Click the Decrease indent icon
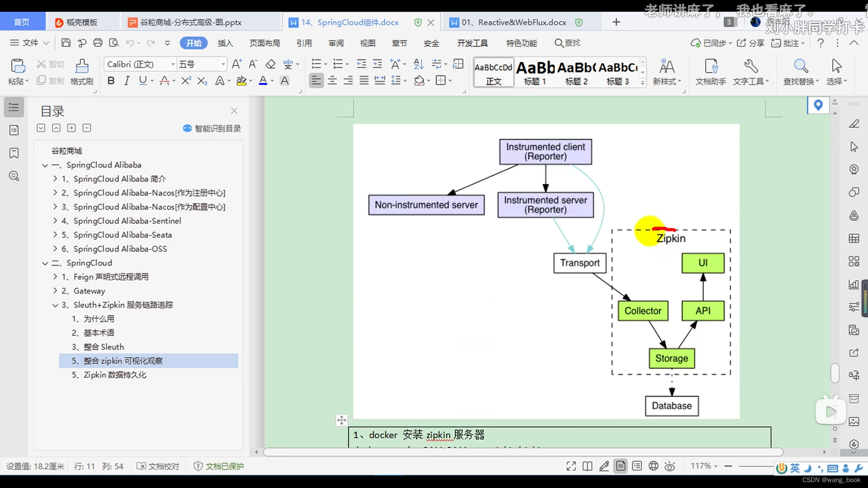The height and width of the screenshot is (488, 868). [361, 64]
